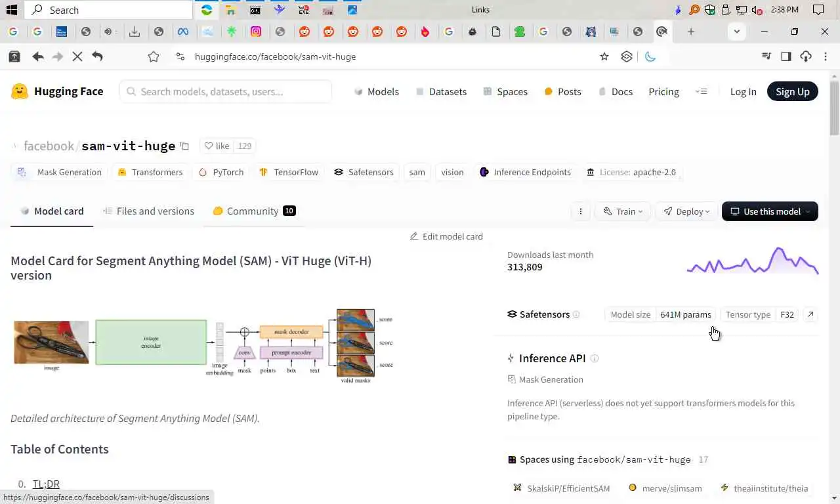Focus the search models input field
The height and width of the screenshot is (504, 840).
click(226, 91)
